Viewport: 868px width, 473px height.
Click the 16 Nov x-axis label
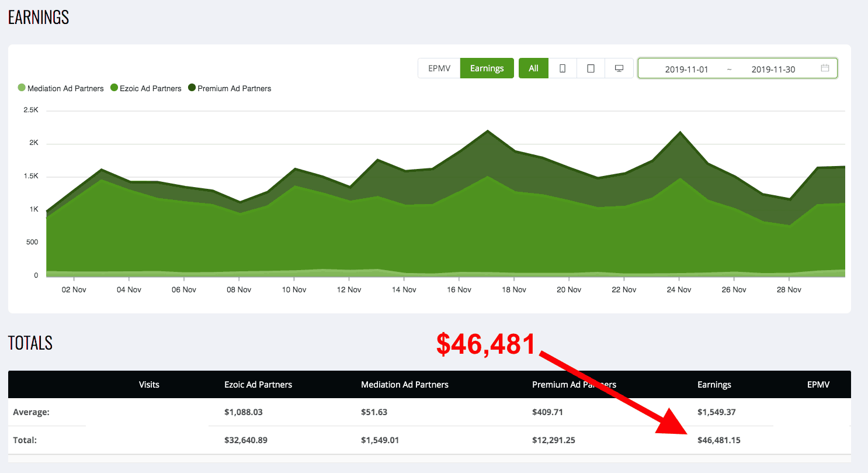coord(459,289)
